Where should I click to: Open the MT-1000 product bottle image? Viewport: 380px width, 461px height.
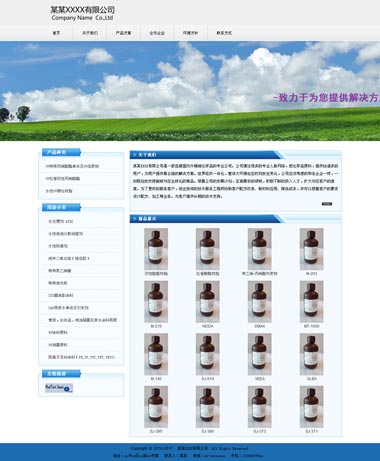point(311,302)
